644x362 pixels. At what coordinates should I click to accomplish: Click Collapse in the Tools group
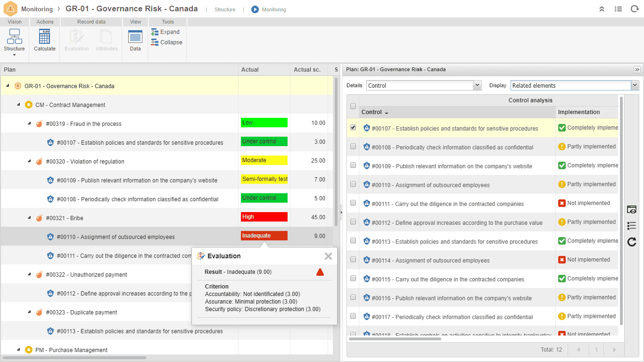pyautogui.click(x=167, y=42)
